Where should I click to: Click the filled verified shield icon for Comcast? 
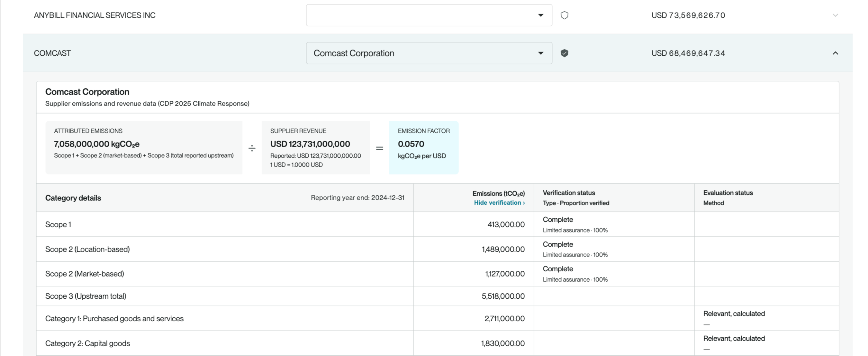[x=565, y=53]
